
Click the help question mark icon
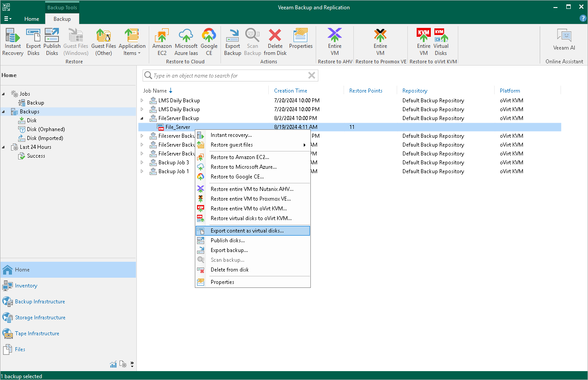click(583, 18)
